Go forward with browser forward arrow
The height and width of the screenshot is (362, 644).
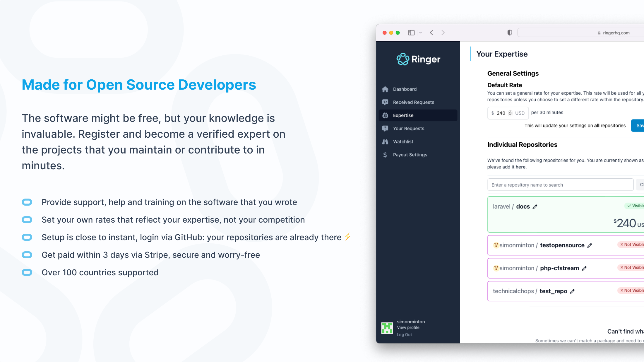(x=443, y=33)
